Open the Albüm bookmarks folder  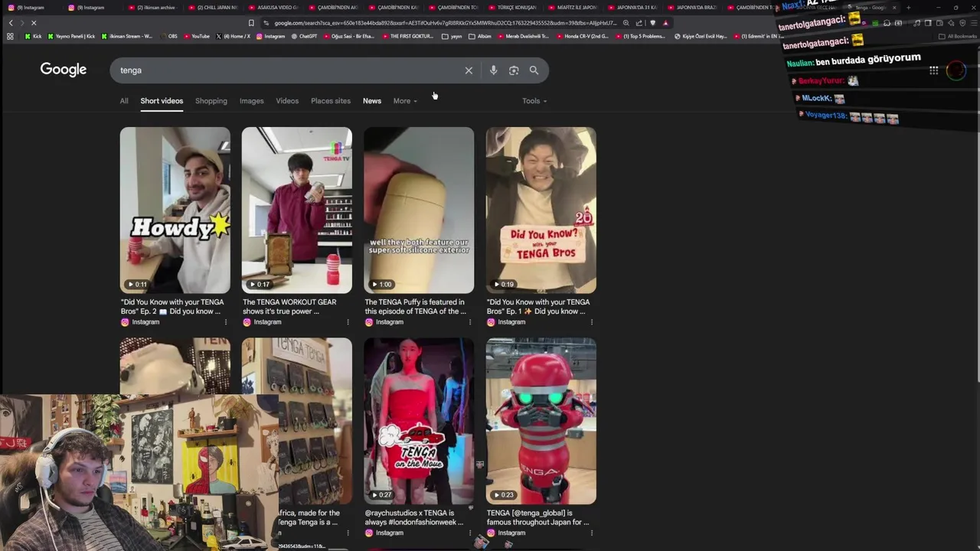pos(480,36)
